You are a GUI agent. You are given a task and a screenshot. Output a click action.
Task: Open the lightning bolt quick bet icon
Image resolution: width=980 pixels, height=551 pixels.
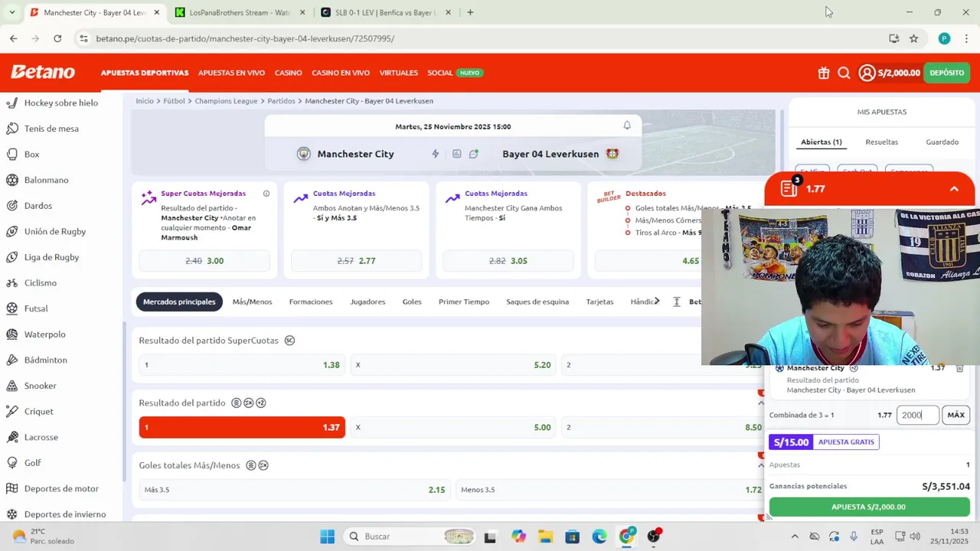click(436, 154)
